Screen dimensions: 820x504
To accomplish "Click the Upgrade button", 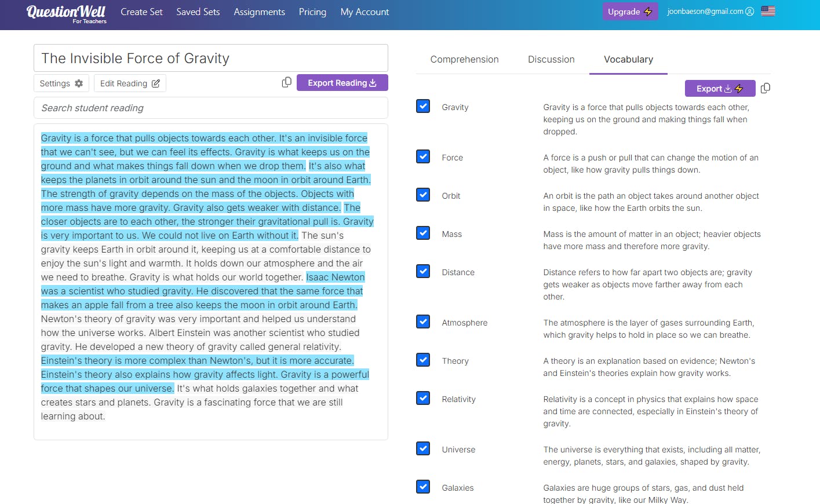I will 630,12.
